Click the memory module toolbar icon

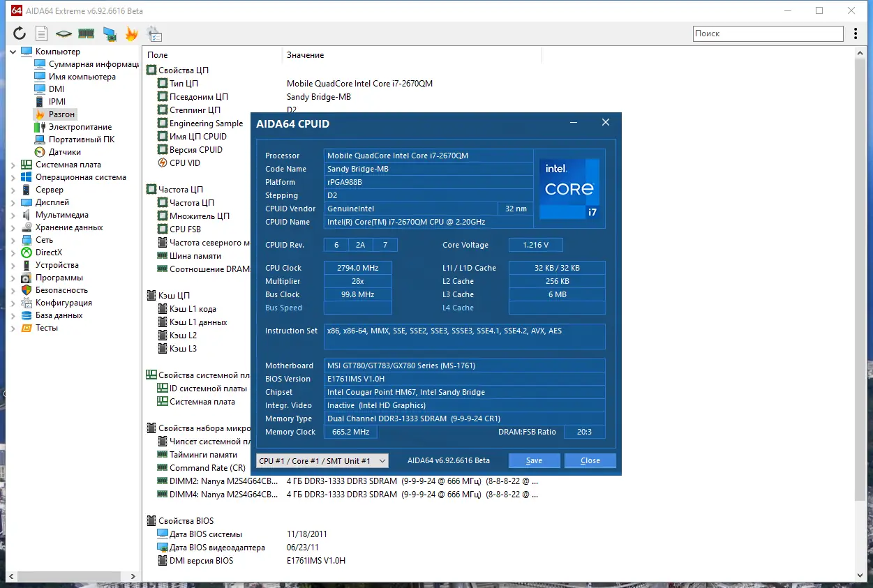click(86, 33)
